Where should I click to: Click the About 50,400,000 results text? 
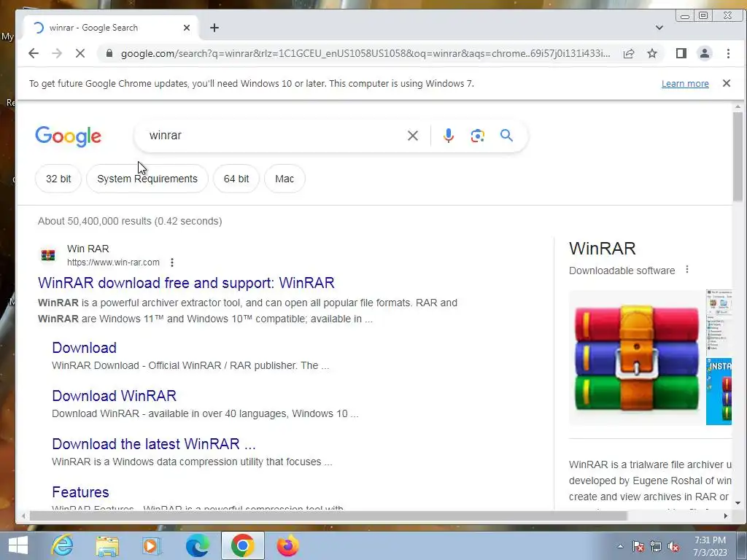130,221
